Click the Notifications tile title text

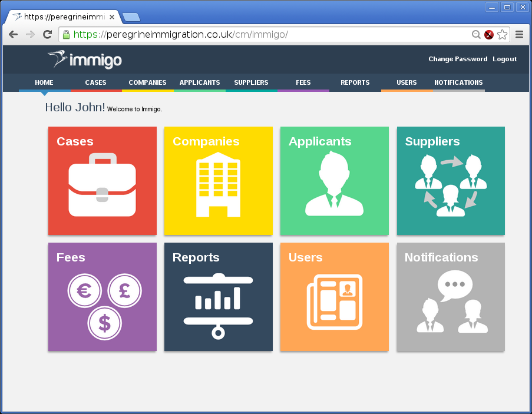coord(441,257)
